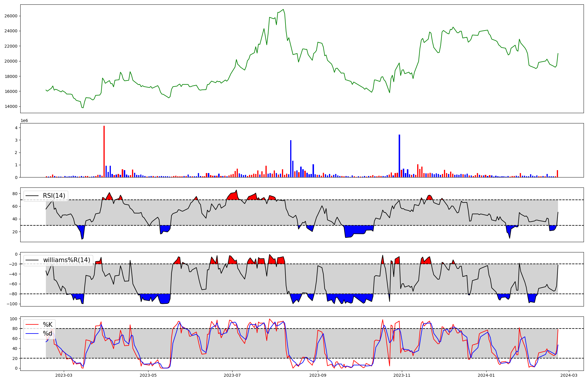This screenshot has height=382, width=588.
Task: Click the 2023-05 date tick label
Action: click(x=148, y=375)
